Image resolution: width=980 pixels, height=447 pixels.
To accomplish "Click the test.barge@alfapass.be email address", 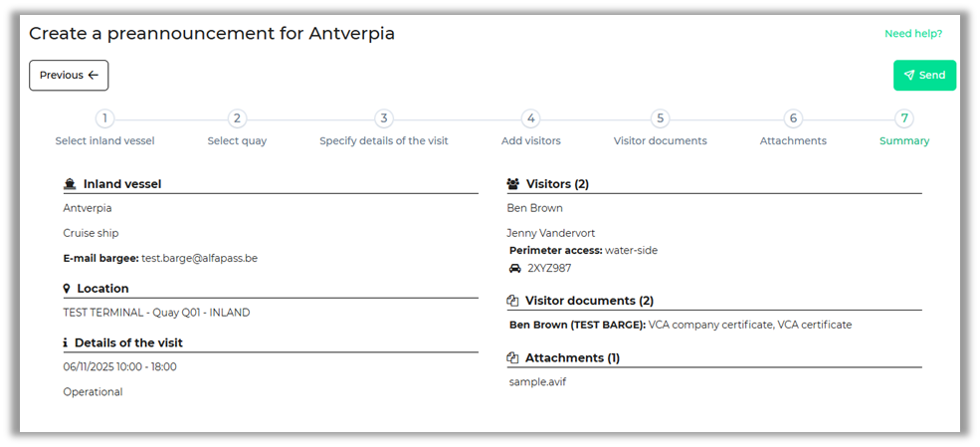I will tap(199, 258).
